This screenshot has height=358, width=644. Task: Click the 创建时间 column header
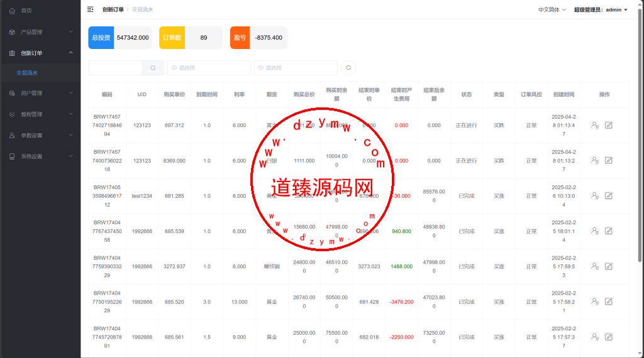(563, 94)
